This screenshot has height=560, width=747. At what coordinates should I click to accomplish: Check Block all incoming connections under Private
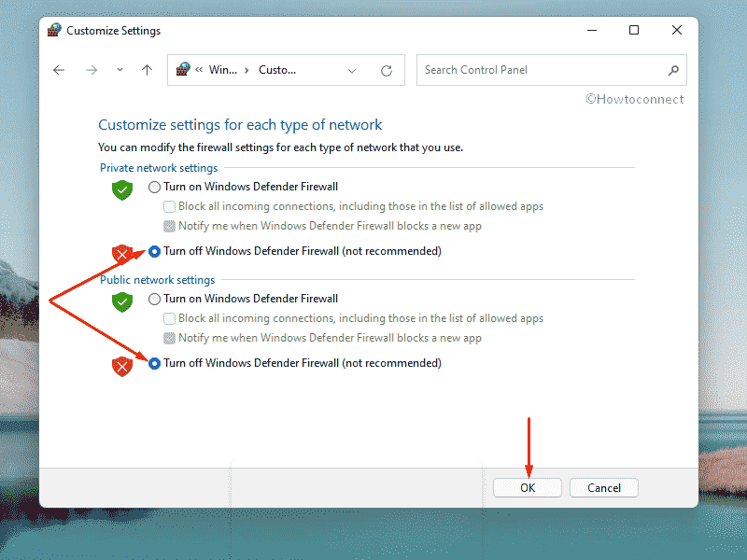(x=169, y=206)
